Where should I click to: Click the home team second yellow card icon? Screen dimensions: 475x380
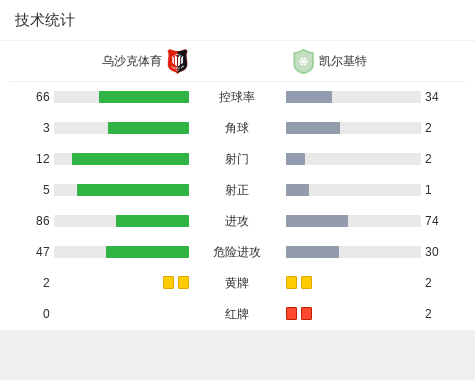coord(183,282)
